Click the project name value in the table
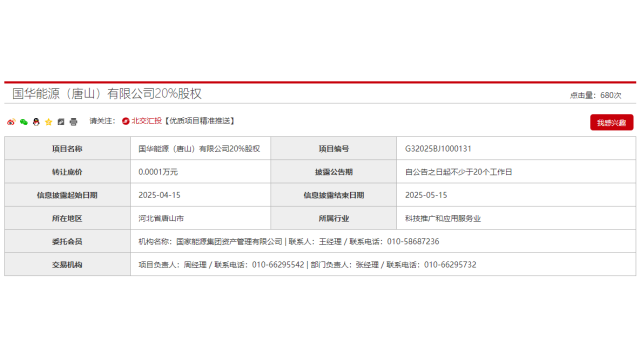640x360 pixels. coord(199,149)
